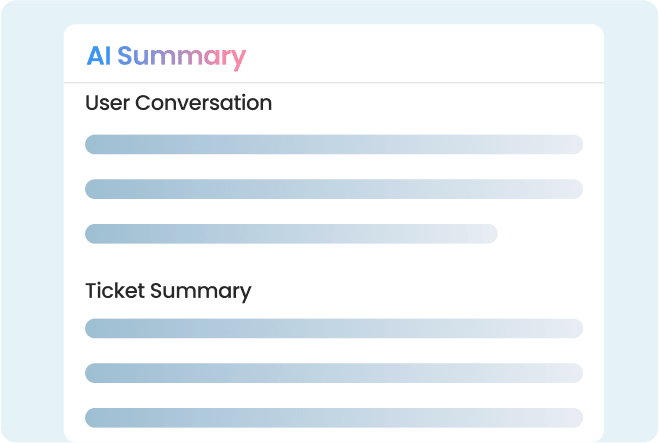Click the divider line below the card title

pos(333,82)
